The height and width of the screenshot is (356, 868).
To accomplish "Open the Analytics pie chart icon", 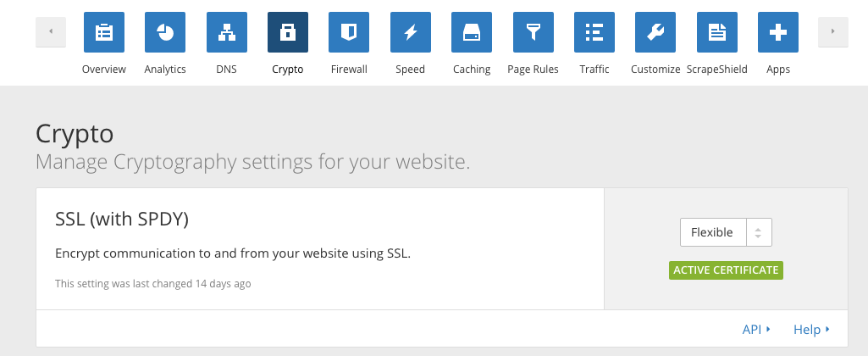I will click(x=165, y=32).
